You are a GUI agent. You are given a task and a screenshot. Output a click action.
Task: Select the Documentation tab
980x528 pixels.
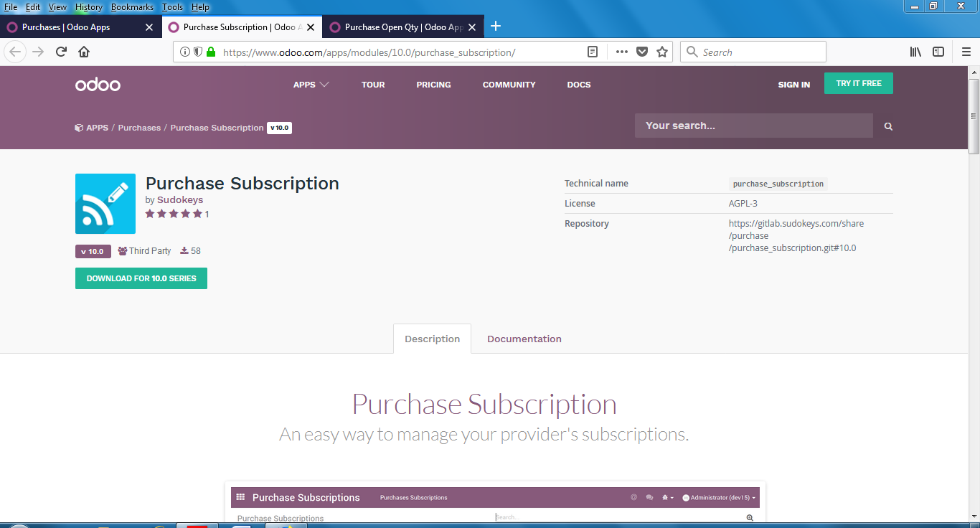[524, 339]
